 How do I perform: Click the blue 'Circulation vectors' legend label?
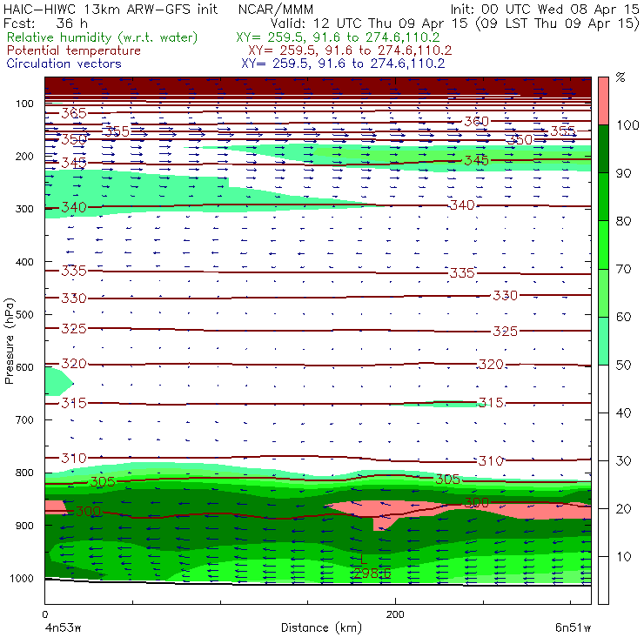click(64, 64)
